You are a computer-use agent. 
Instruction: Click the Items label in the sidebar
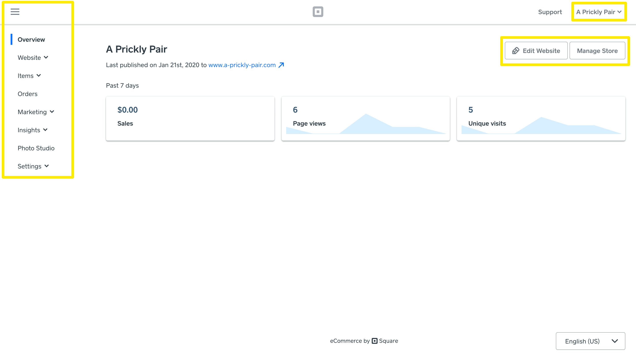click(x=26, y=75)
